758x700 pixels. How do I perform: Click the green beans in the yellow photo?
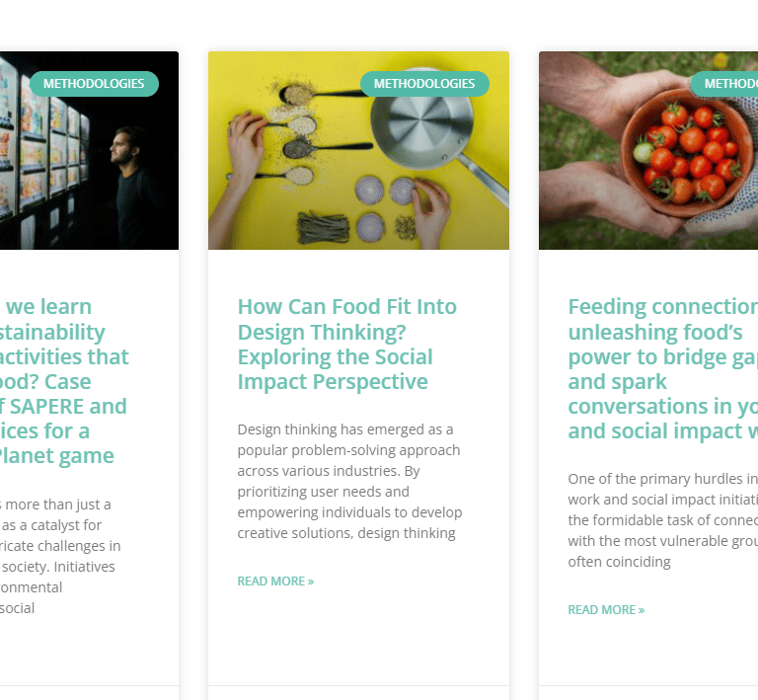coord(315,225)
